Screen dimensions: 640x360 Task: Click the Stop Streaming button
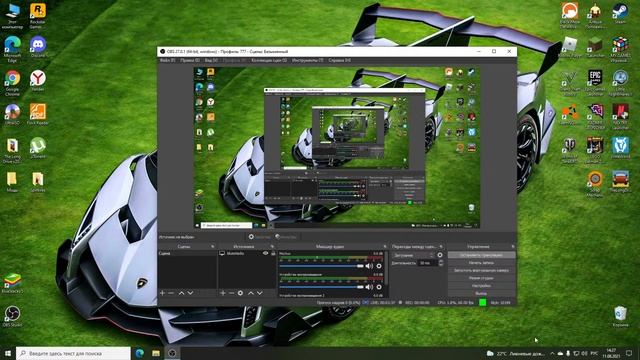click(481, 255)
